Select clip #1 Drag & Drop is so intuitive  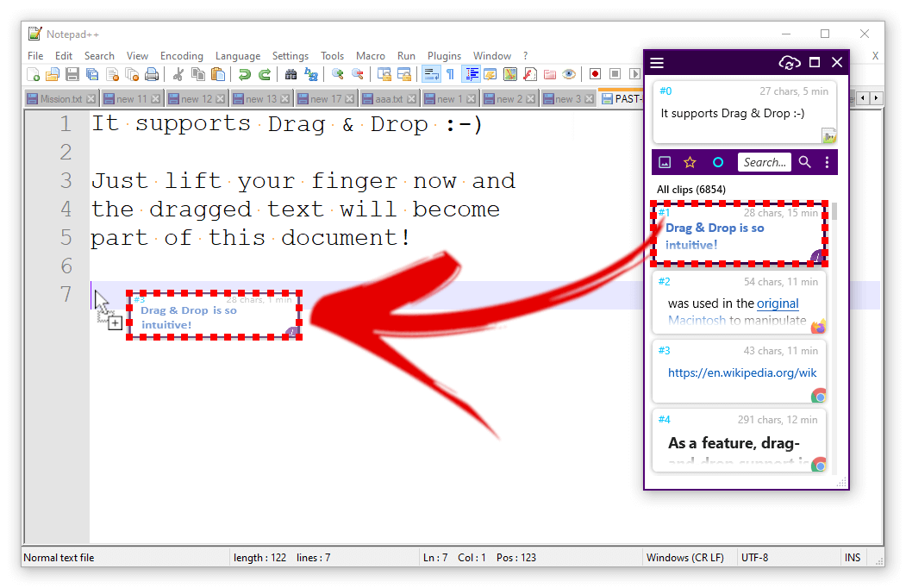click(x=739, y=235)
